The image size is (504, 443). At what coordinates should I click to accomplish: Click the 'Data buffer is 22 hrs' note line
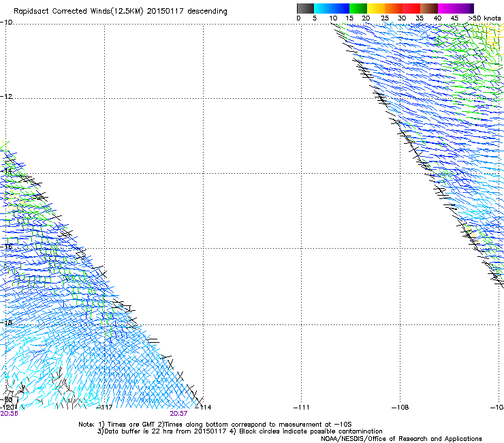click(x=240, y=431)
